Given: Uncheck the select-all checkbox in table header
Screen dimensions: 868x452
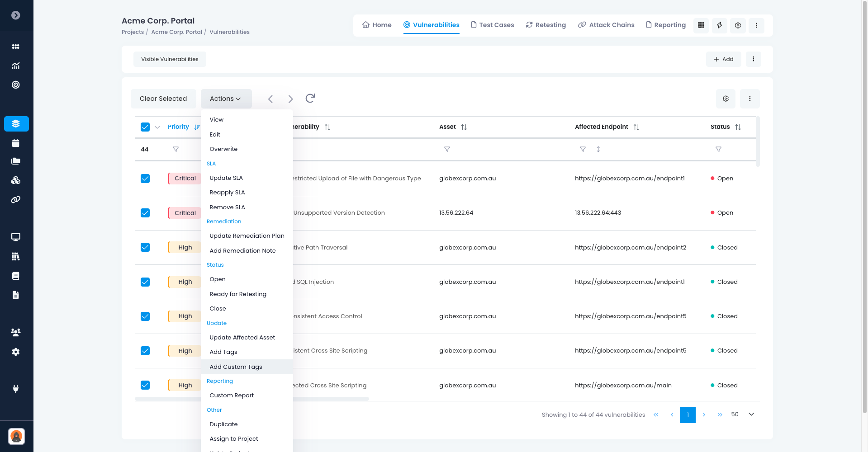Looking at the screenshot, I should pyautogui.click(x=145, y=127).
